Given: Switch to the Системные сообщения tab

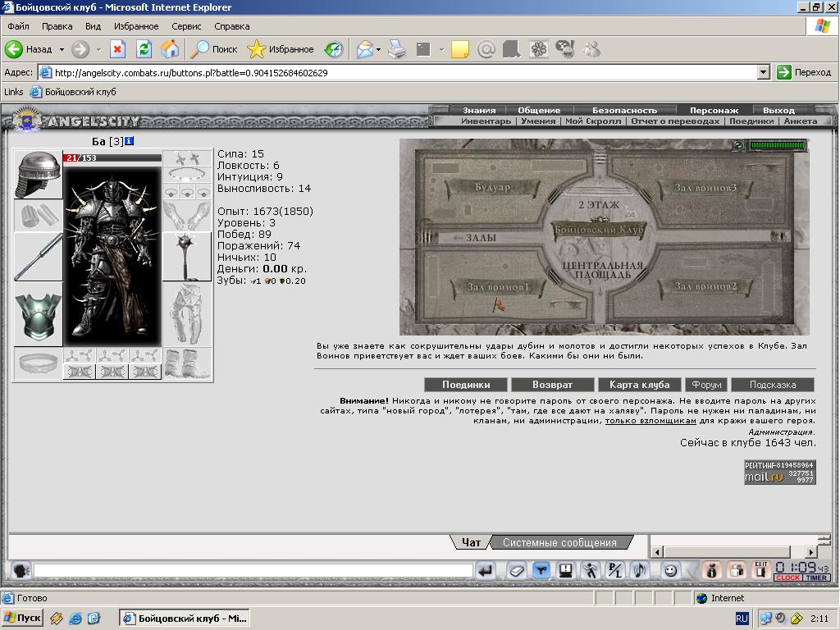Looking at the screenshot, I should tap(559, 542).
